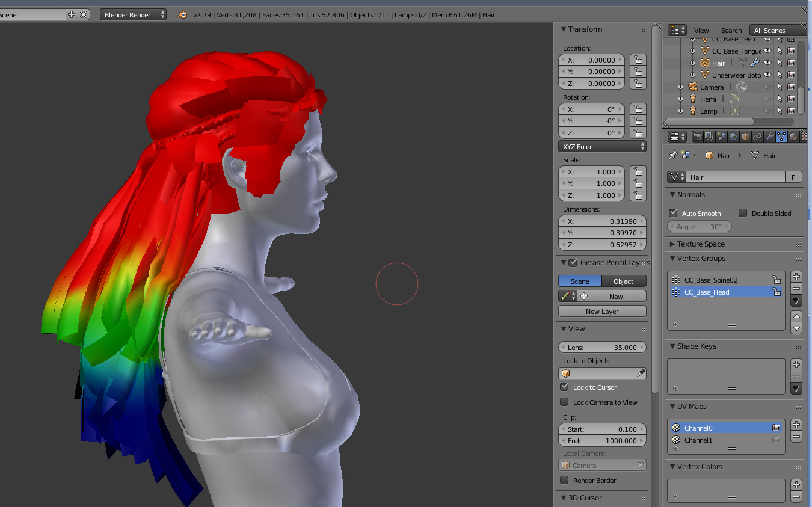Pin the properties context with pushpin
This screenshot has width=812, height=507.
coord(672,155)
